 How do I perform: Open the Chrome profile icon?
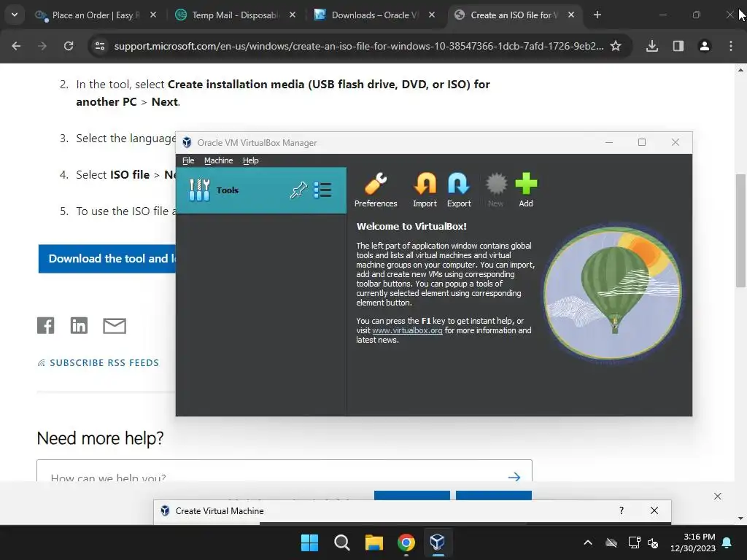click(705, 46)
